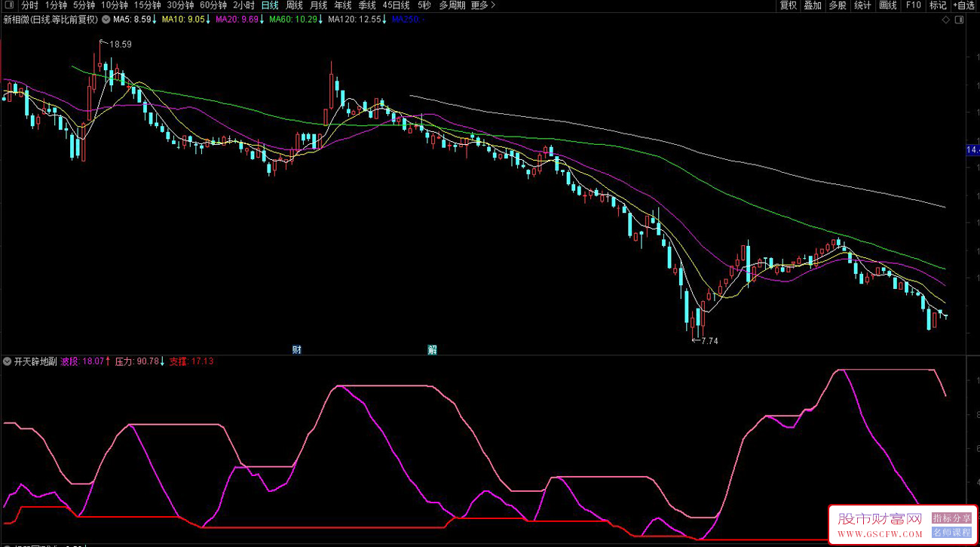Toggle the side panel icon beside the diamond

[x=959, y=20]
